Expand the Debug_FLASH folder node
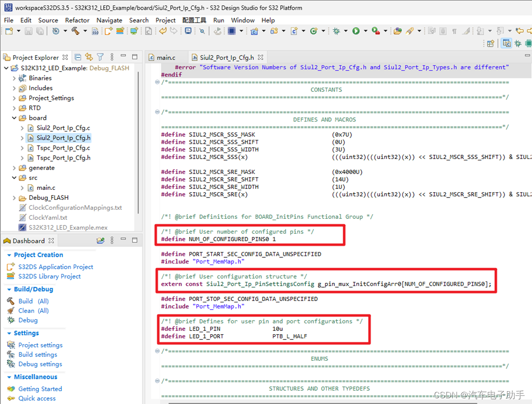Screen dimensions: 532x404 pos(14,198)
